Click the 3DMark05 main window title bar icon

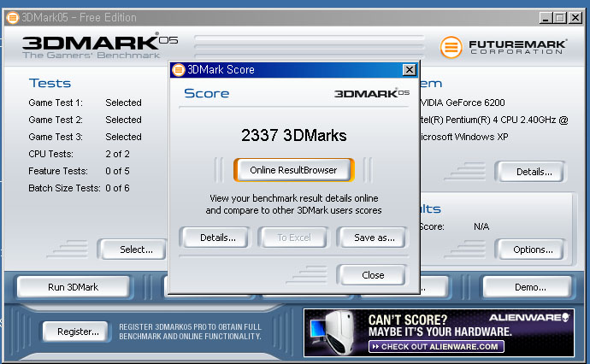click(x=13, y=18)
